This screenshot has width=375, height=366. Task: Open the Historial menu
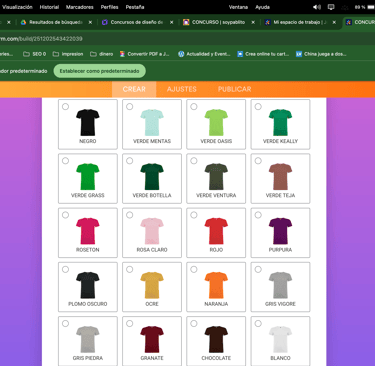(49, 7)
